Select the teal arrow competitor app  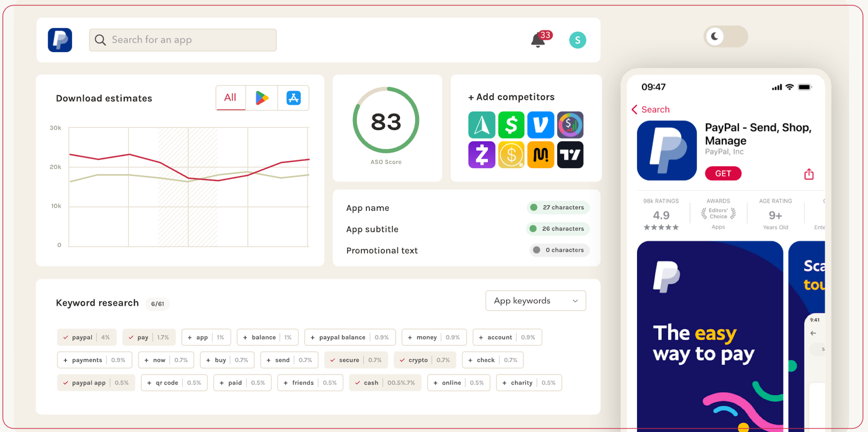(482, 125)
